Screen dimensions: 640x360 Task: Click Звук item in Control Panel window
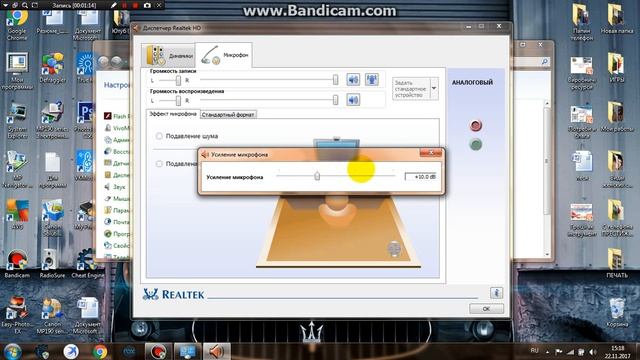115,187
